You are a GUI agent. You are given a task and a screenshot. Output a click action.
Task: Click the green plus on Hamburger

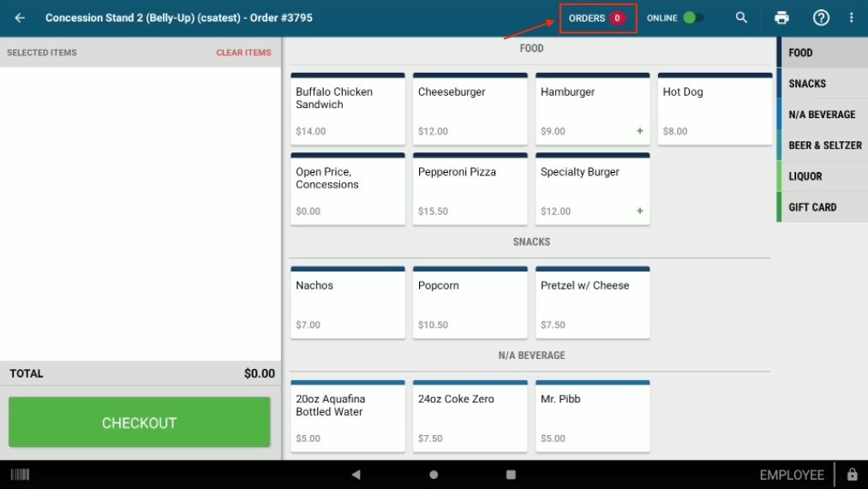pos(640,131)
